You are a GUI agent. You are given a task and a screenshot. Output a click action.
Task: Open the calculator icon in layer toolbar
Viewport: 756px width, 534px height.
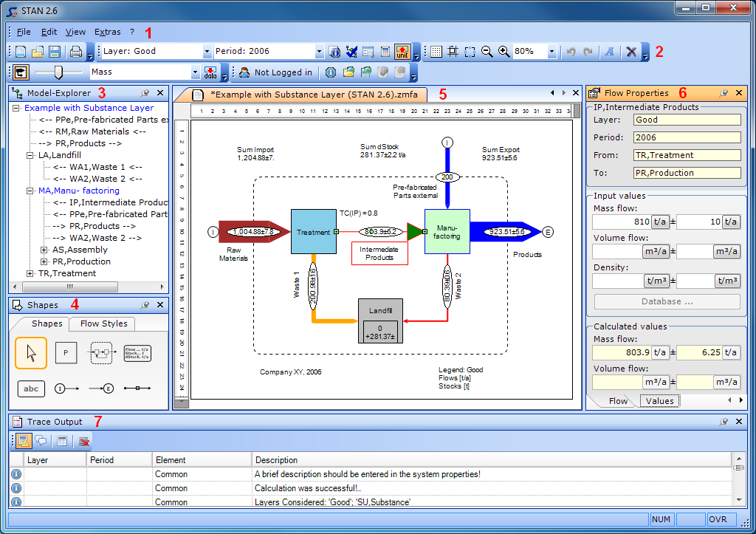click(x=385, y=52)
